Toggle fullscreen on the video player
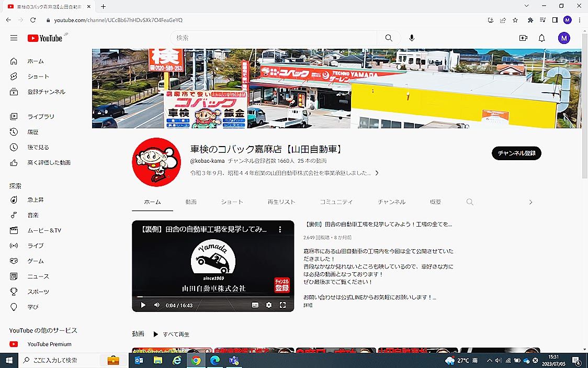Screen dimensions: 588x368 (282, 305)
